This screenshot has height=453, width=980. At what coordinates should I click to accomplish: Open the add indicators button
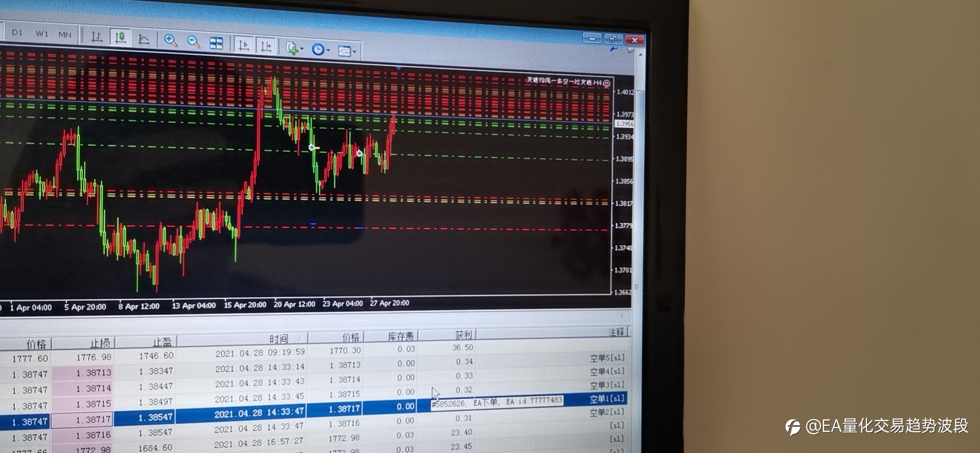coord(292,48)
